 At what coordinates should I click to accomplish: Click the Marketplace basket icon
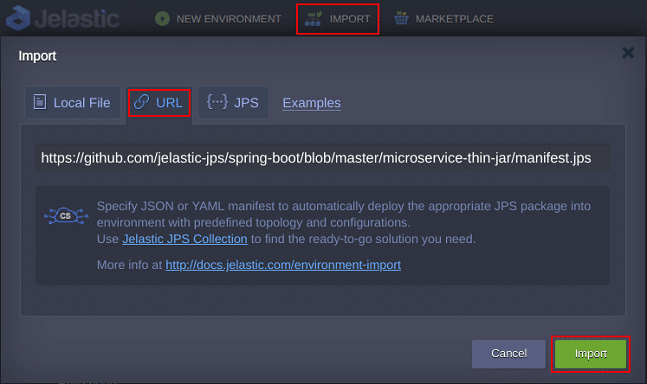(x=401, y=19)
